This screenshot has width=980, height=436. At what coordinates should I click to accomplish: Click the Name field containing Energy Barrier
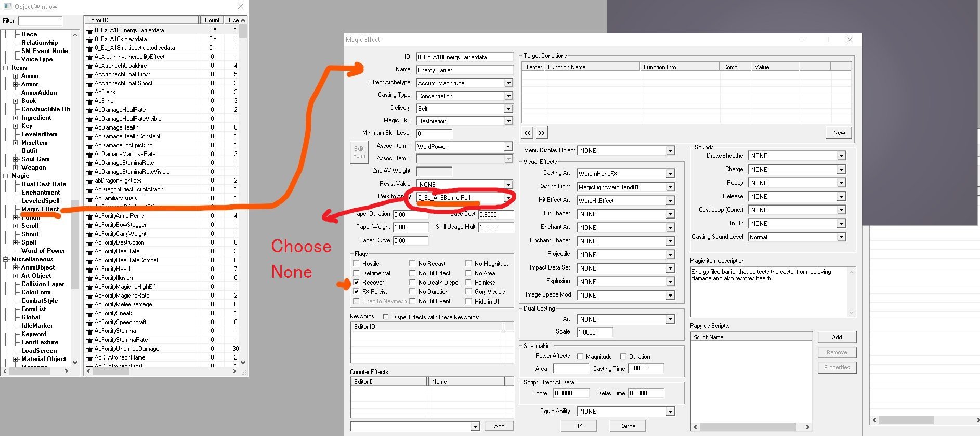pyautogui.click(x=464, y=70)
